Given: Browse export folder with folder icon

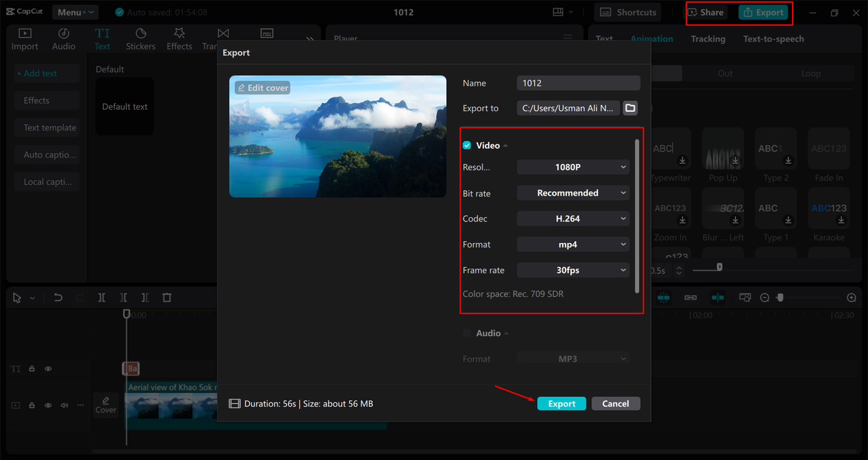Looking at the screenshot, I should (631, 108).
